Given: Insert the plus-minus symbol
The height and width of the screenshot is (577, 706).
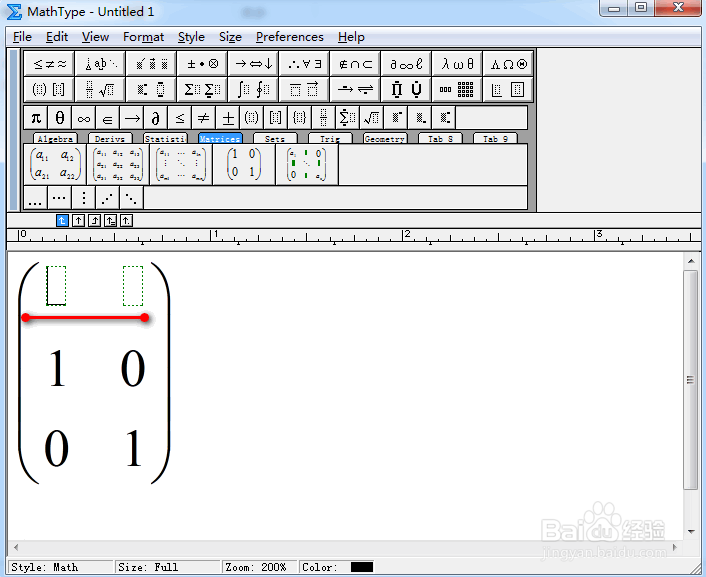Looking at the screenshot, I should tap(228, 118).
